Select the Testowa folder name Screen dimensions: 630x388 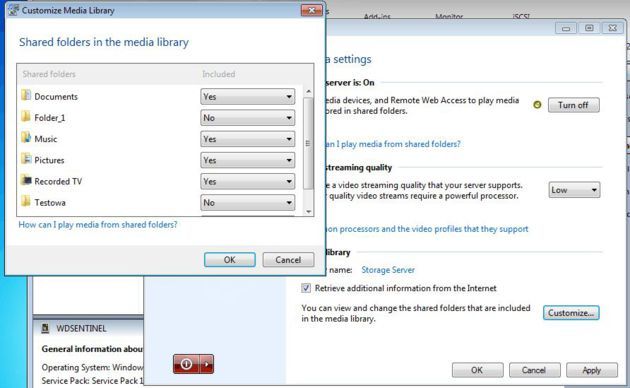(50, 203)
